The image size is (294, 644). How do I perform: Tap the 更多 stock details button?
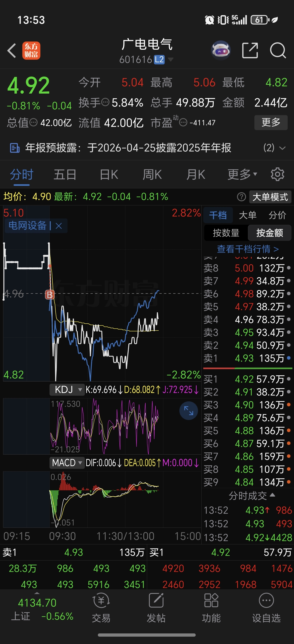coord(271,123)
